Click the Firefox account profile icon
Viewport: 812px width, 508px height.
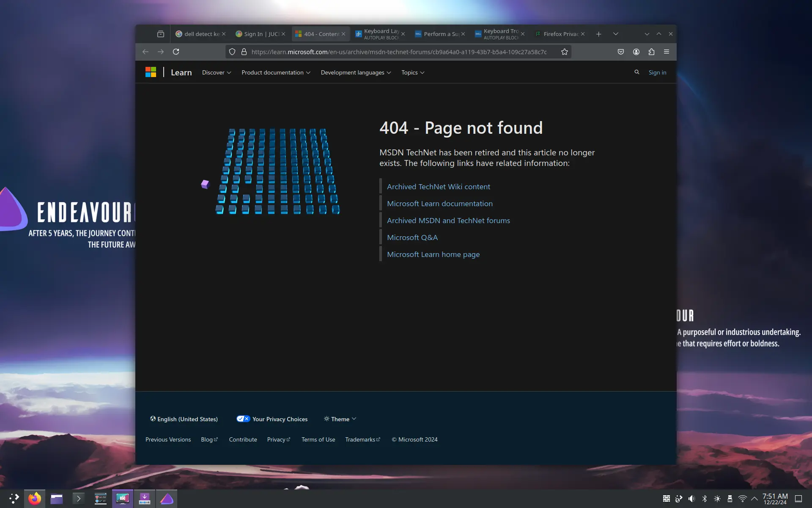click(x=636, y=52)
